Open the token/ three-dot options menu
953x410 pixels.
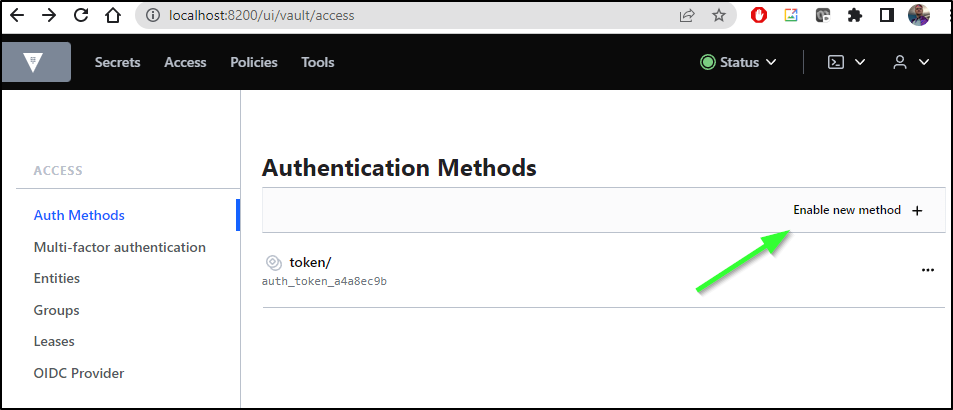927,270
